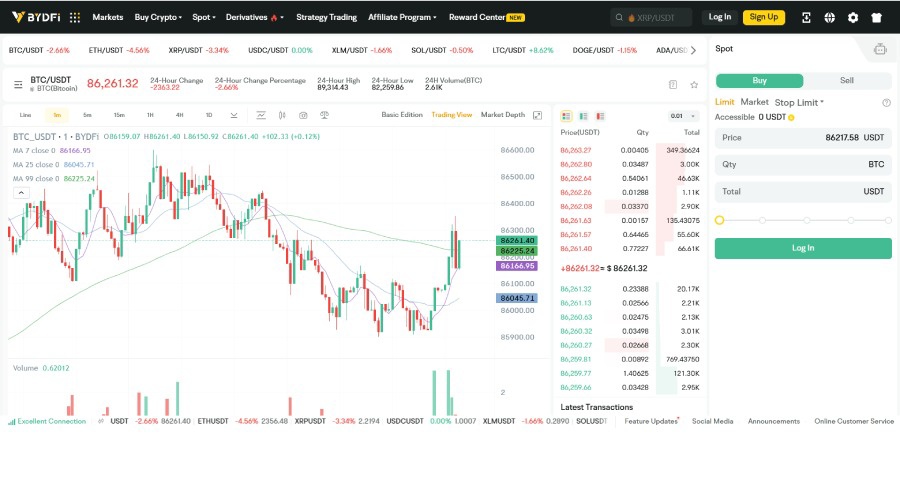
Task: Change candlestick chart style icon
Action: [x=282, y=115]
